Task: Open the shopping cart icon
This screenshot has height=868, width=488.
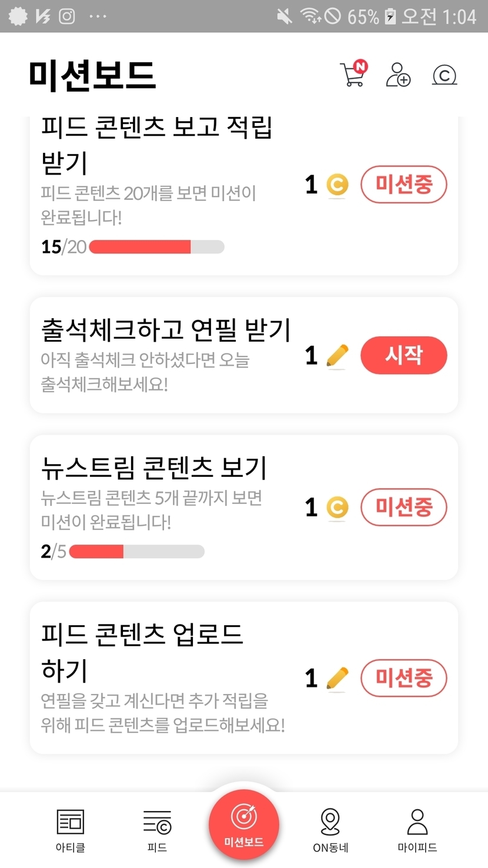Action: (353, 75)
